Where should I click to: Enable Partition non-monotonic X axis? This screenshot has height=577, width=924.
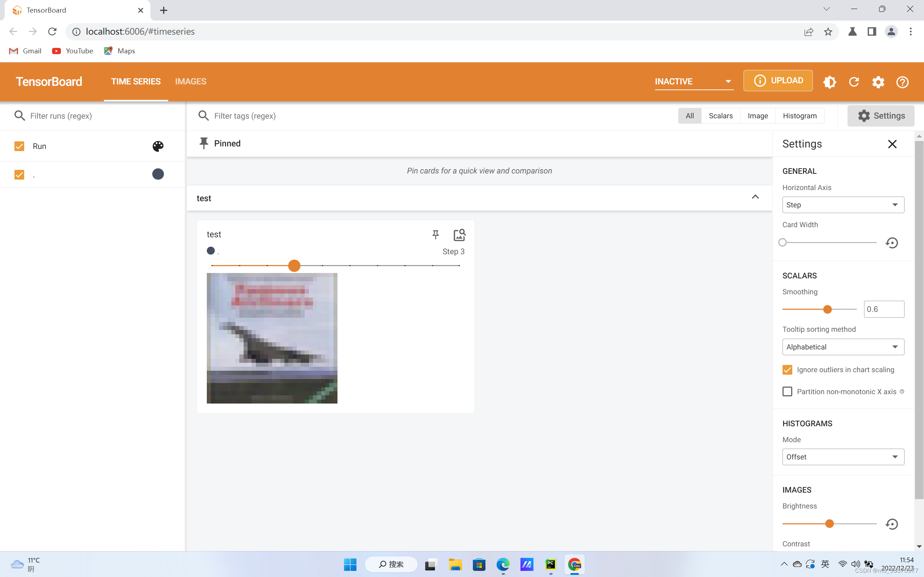[x=787, y=392]
